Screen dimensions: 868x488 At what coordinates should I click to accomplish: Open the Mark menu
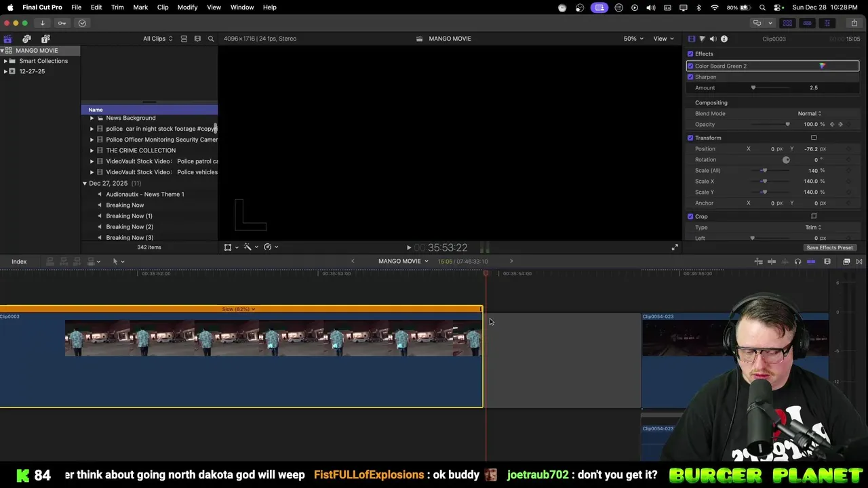140,7
